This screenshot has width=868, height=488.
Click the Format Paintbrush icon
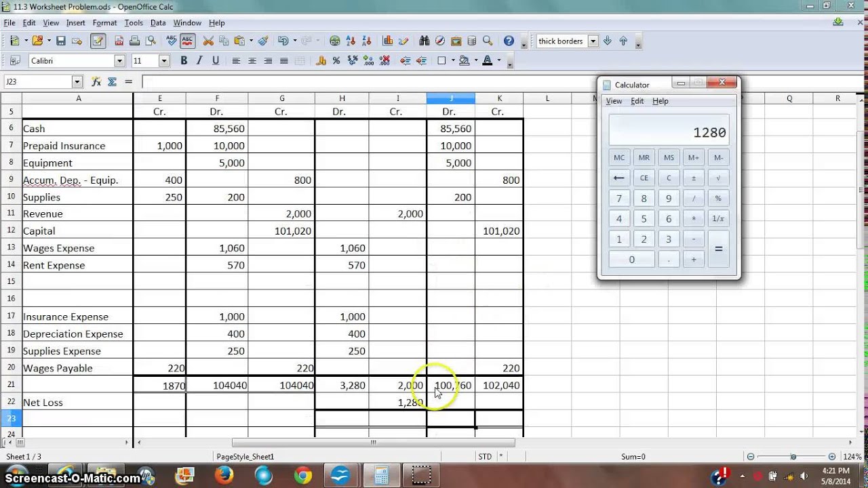(x=263, y=41)
